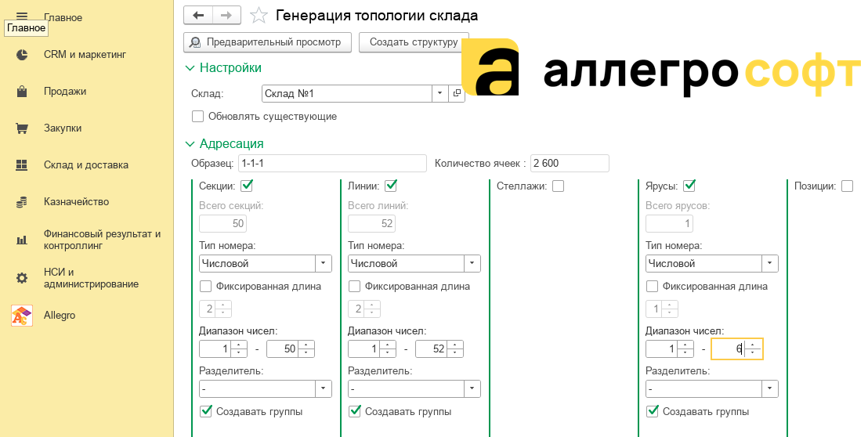
Task: Click the Продажи shopping bag icon
Action: click(x=22, y=92)
